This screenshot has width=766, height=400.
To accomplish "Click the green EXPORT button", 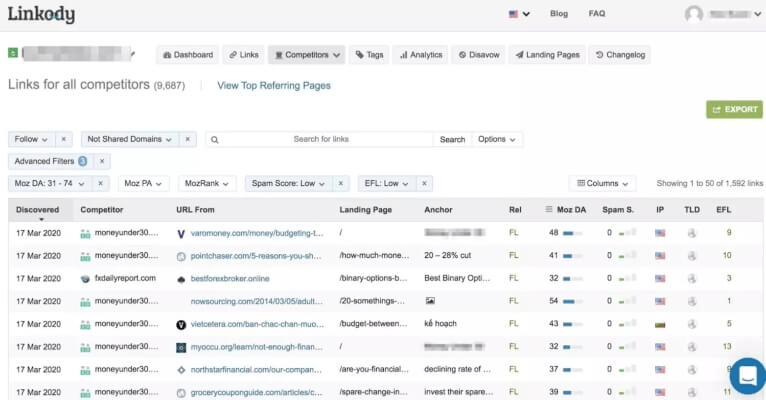I will (734, 109).
